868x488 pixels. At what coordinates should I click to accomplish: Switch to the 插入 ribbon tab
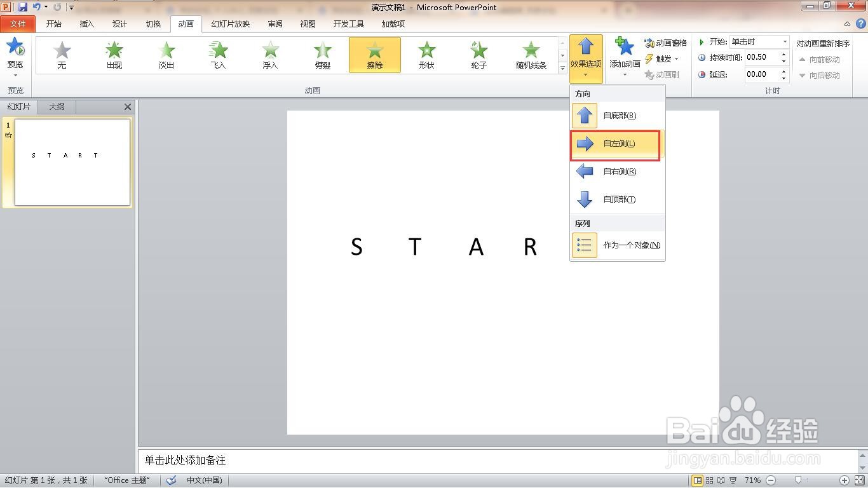(87, 24)
